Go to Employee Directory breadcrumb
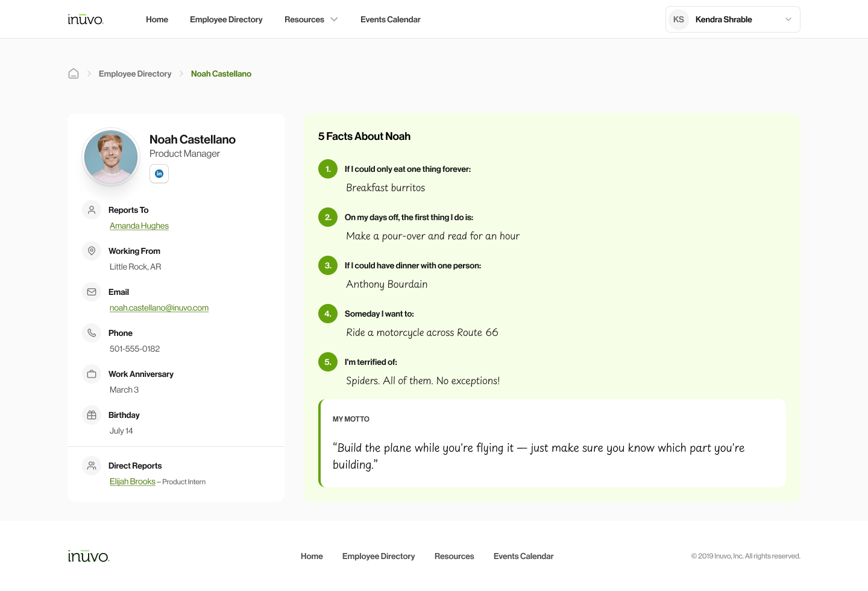Image resolution: width=868 pixels, height=591 pixels. pos(135,74)
